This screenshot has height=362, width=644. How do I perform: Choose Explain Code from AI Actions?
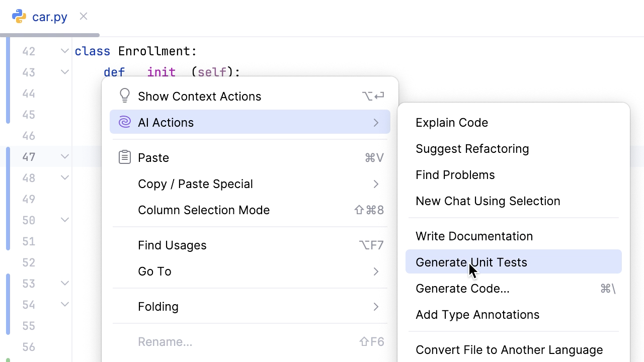point(451,123)
